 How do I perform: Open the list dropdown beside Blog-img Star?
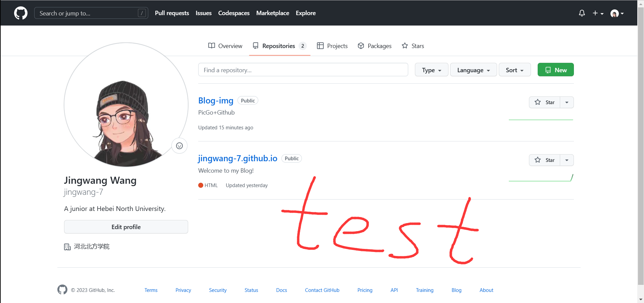point(567,102)
